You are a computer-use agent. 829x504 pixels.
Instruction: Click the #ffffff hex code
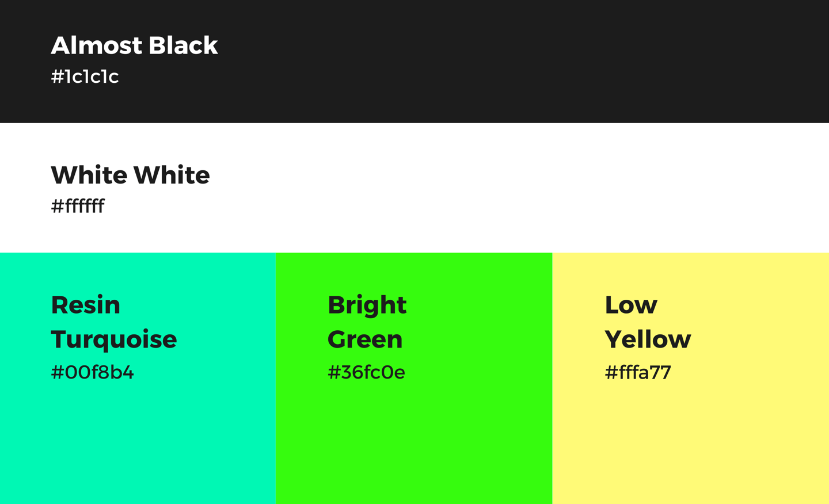[x=78, y=206]
